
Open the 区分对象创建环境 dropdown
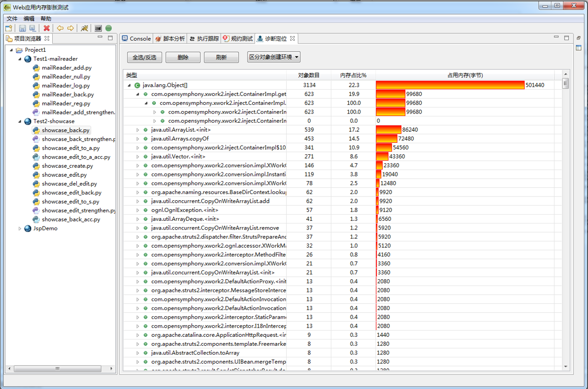point(274,57)
